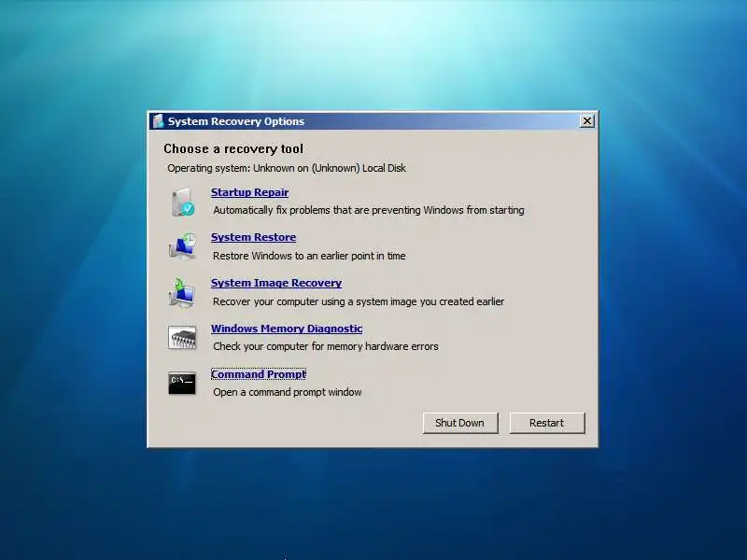Launch System Restore link
This screenshot has width=747, height=560.
pyautogui.click(x=253, y=237)
